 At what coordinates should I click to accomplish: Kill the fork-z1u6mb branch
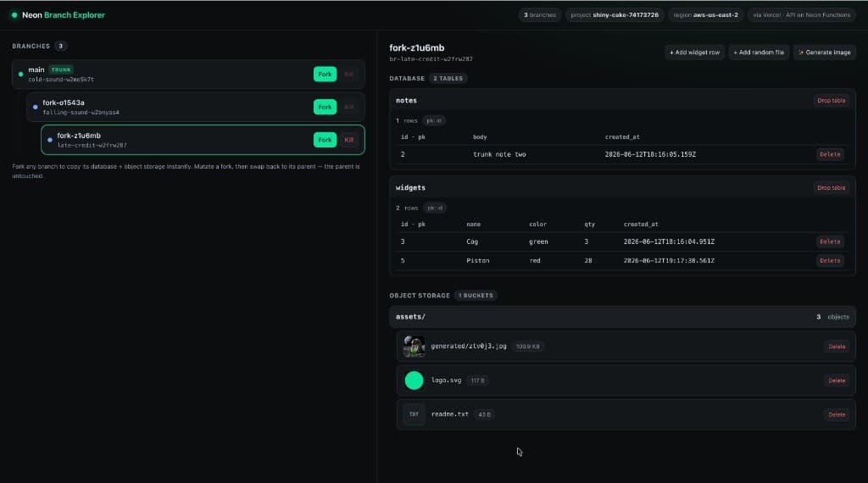(x=348, y=140)
